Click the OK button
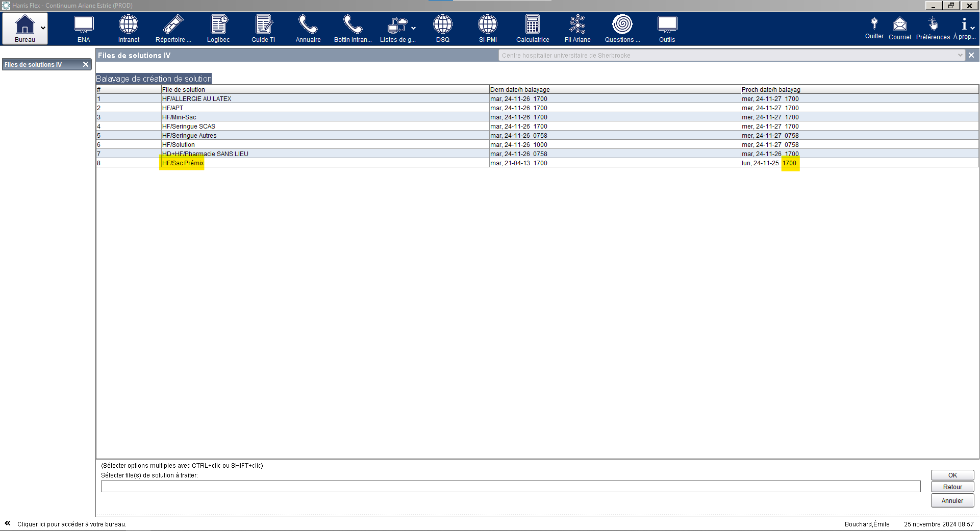 [952, 475]
